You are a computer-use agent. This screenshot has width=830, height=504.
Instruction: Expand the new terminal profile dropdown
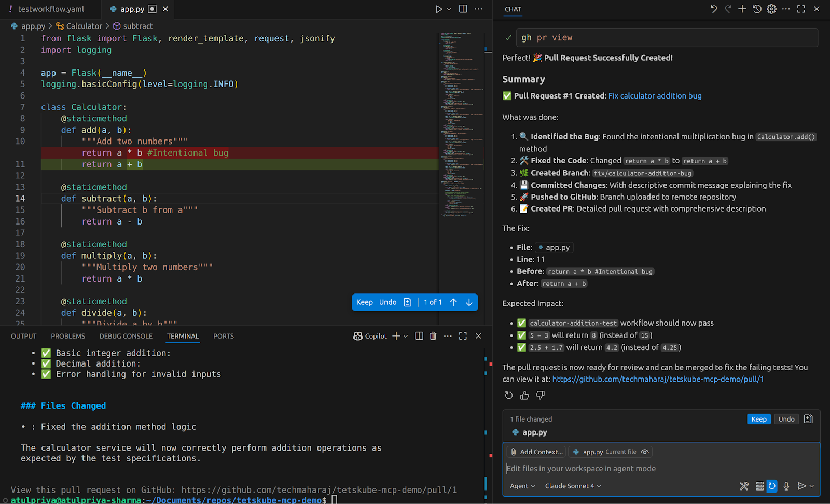[406, 336]
